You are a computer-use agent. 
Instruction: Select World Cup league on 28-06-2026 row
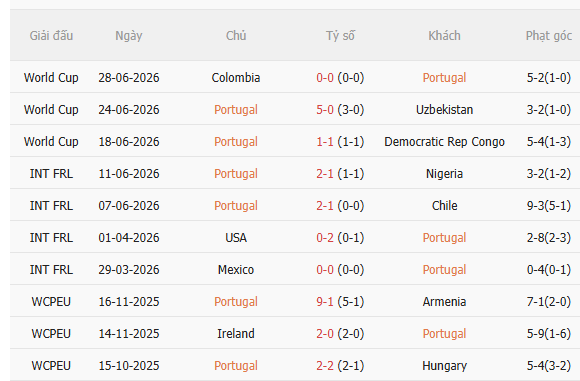[51, 78]
